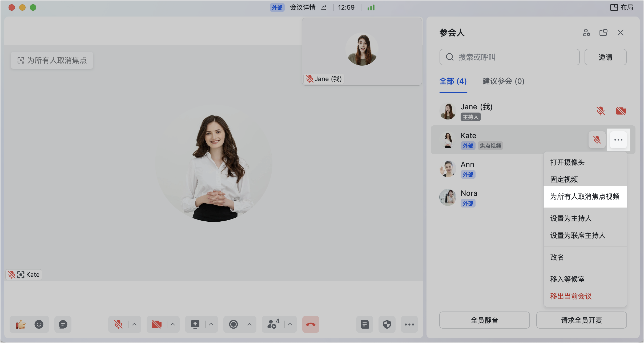Image resolution: width=644 pixels, height=343 pixels.
Task: Click the 外部 tag in title bar
Action: tap(277, 7)
